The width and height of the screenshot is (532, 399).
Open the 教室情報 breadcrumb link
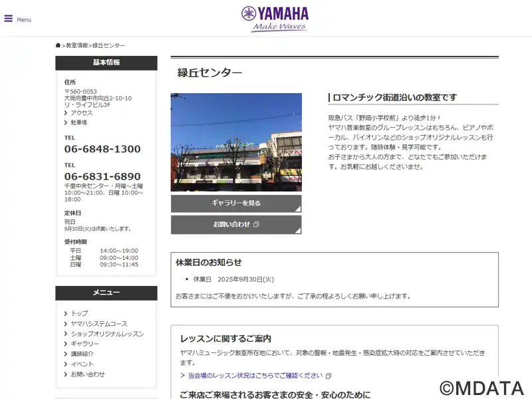(76, 45)
